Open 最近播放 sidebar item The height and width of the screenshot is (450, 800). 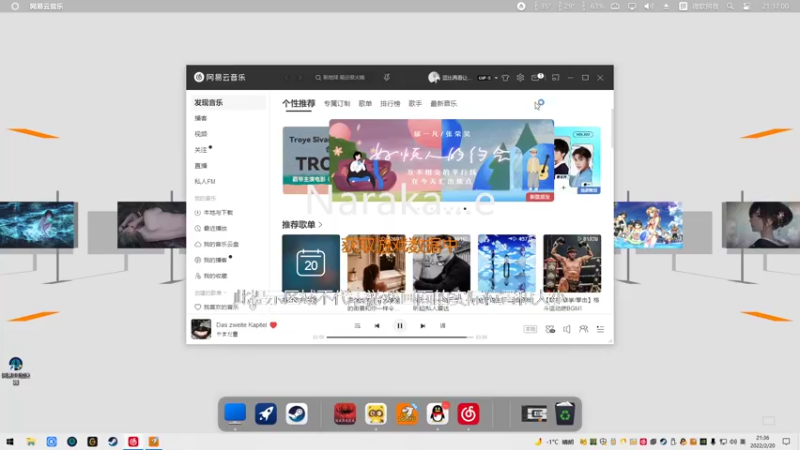pyautogui.click(x=211, y=229)
